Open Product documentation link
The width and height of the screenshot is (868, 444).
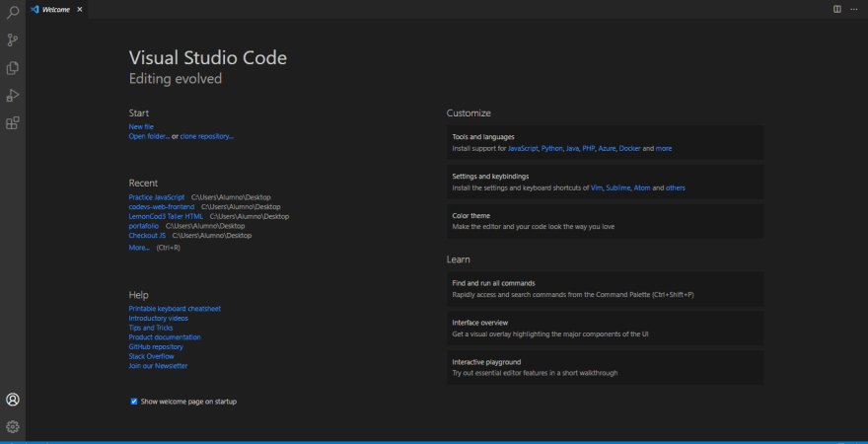click(165, 337)
